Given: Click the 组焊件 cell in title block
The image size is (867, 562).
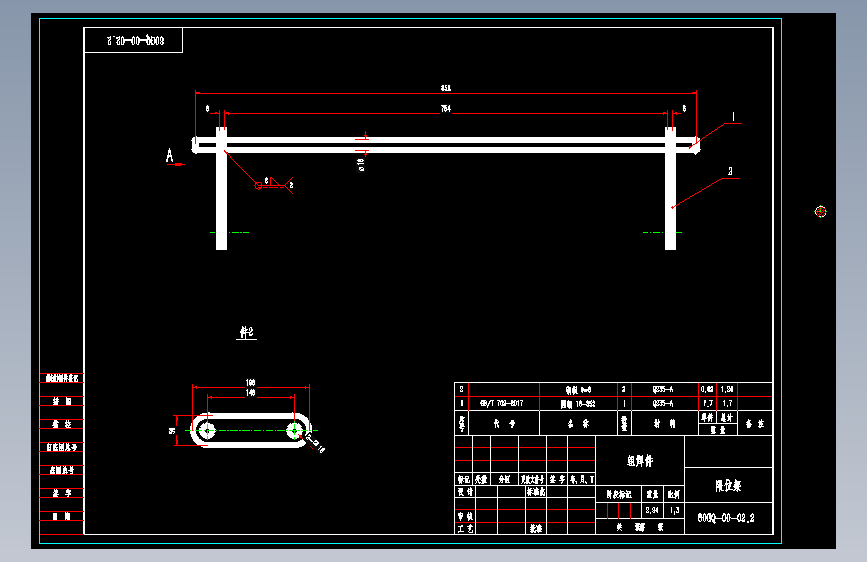Looking at the screenshot, I should pyautogui.click(x=640, y=460).
